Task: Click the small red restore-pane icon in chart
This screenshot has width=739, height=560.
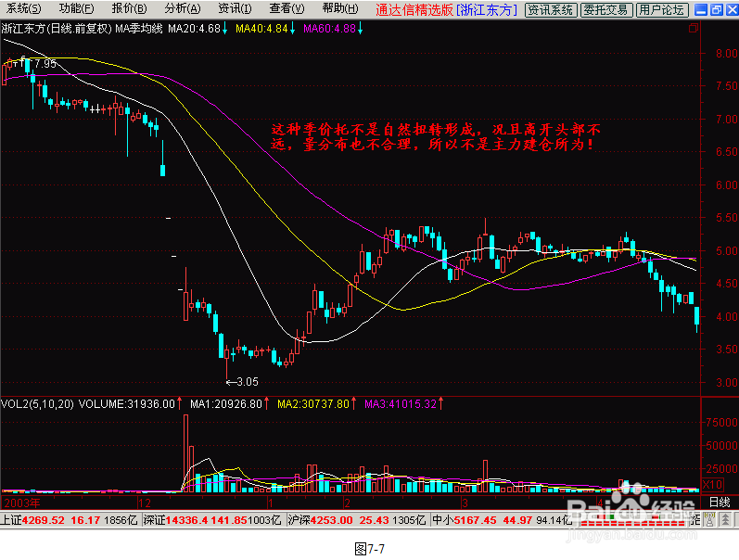Action: (x=693, y=29)
